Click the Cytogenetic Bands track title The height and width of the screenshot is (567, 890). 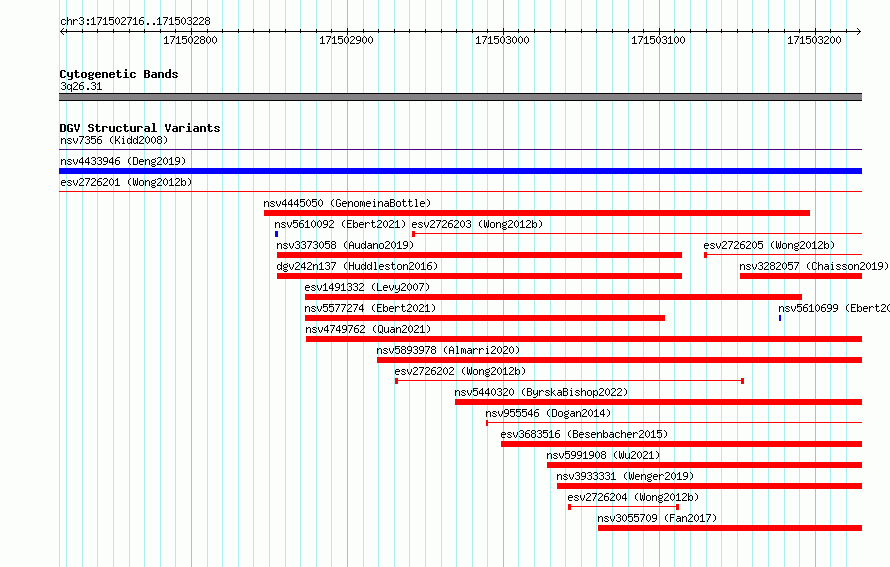point(119,74)
